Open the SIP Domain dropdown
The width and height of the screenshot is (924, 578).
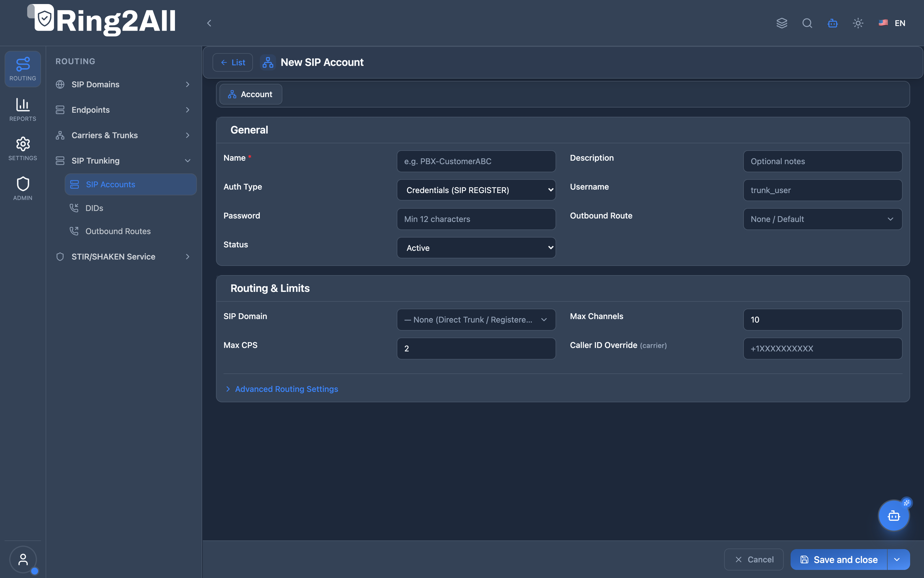pyautogui.click(x=476, y=320)
